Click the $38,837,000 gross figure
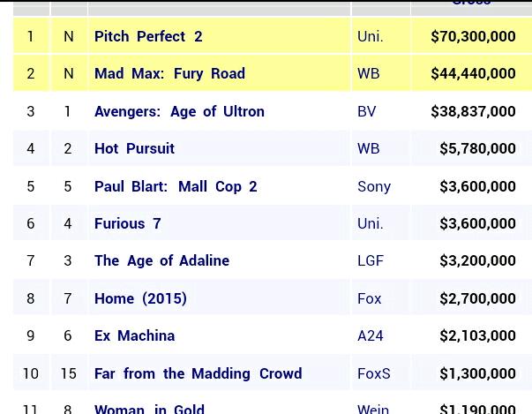The height and width of the screenshot is (414, 532). click(x=473, y=111)
